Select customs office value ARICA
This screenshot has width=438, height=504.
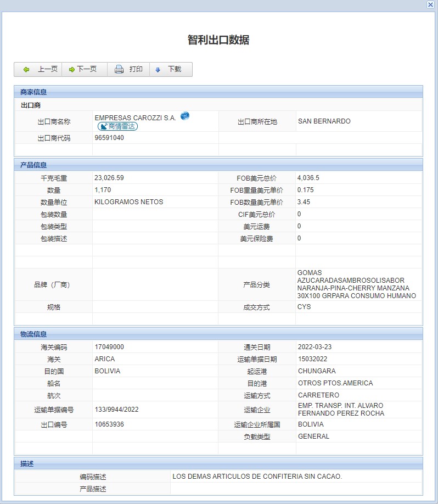click(x=105, y=359)
